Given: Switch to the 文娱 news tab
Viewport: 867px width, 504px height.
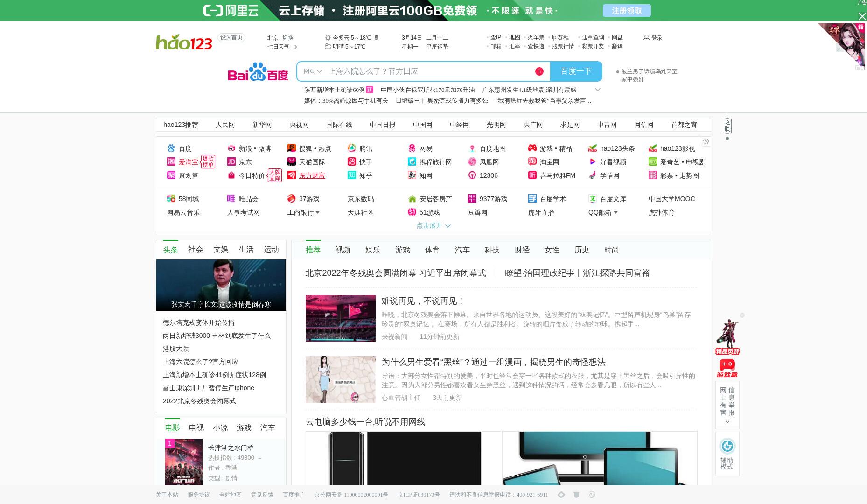Looking at the screenshot, I should tap(221, 250).
